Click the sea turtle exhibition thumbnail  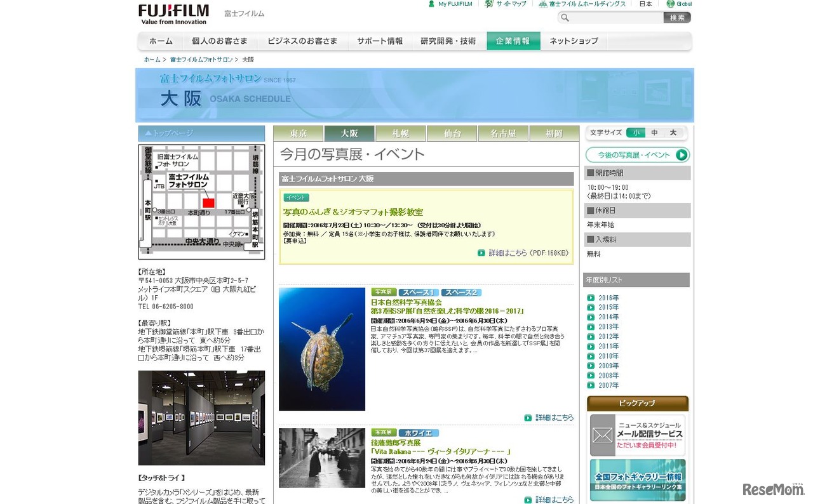[x=322, y=348]
